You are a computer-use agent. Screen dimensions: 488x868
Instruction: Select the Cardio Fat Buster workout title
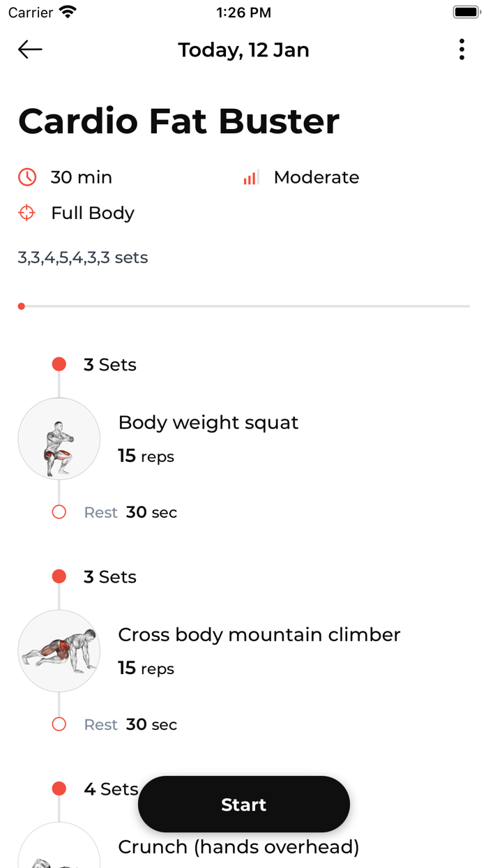178,121
